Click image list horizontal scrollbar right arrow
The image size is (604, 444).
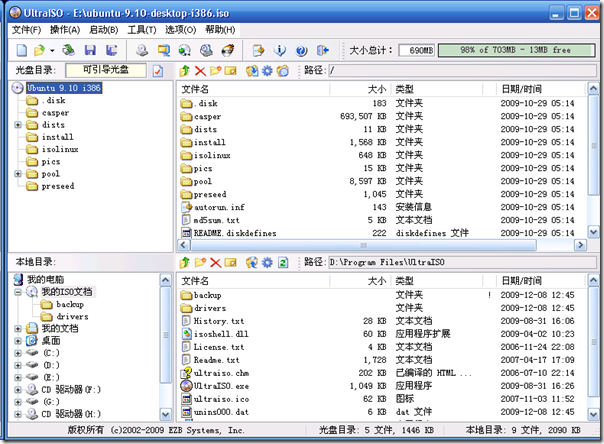pyautogui.click(x=580, y=245)
